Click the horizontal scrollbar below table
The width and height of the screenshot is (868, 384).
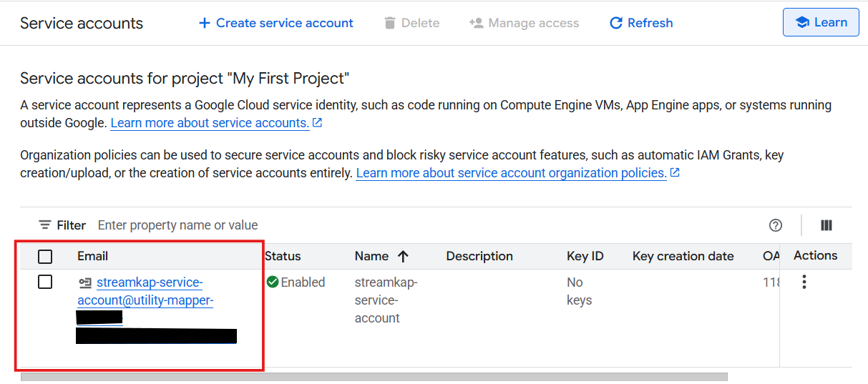point(374,377)
